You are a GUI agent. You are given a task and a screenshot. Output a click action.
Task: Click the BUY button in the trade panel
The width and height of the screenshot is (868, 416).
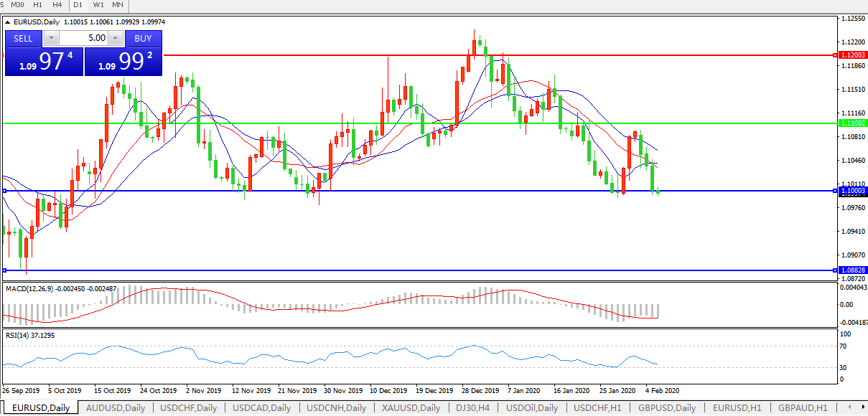point(143,38)
